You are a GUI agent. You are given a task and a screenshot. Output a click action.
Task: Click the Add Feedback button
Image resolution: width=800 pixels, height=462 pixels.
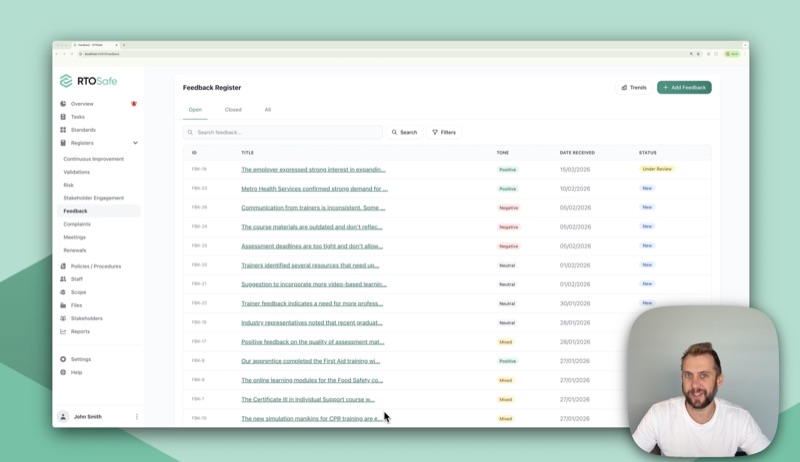click(684, 88)
